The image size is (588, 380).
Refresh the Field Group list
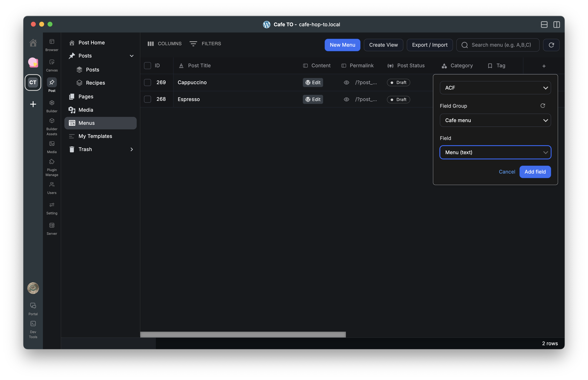(542, 106)
